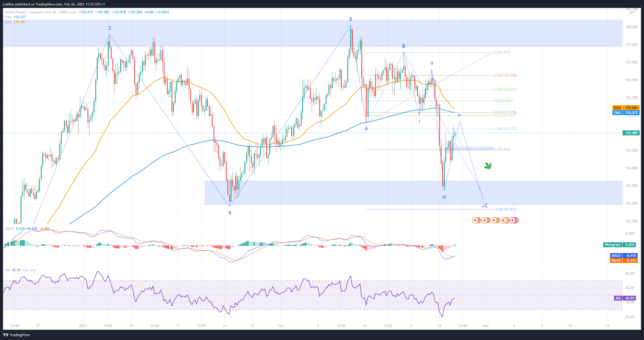The width and height of the screenshot is (644, 340).
Task: Select the wave label 4 at chart bottom
Action: click(229, 213)
